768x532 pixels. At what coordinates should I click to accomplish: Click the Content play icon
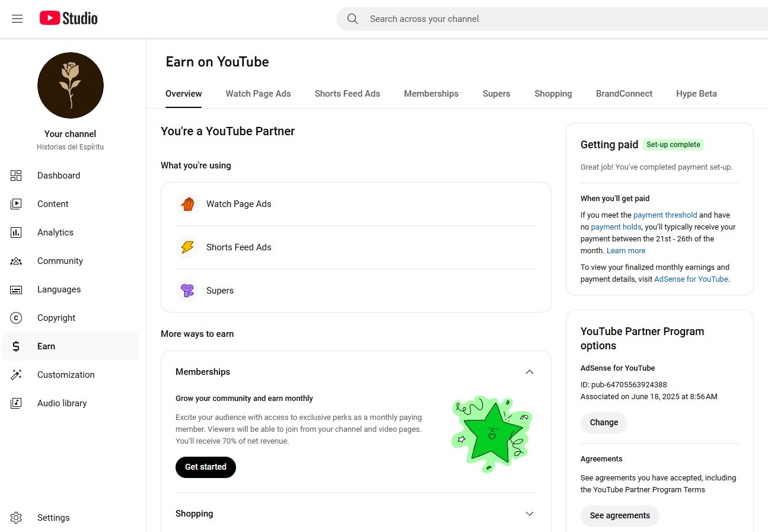pos(16,204)
